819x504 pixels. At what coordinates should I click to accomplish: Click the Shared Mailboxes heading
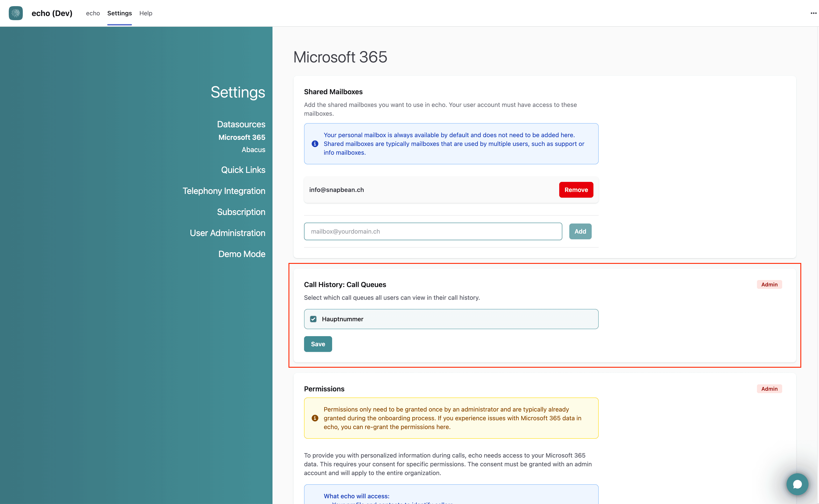[x=333, y=92]
